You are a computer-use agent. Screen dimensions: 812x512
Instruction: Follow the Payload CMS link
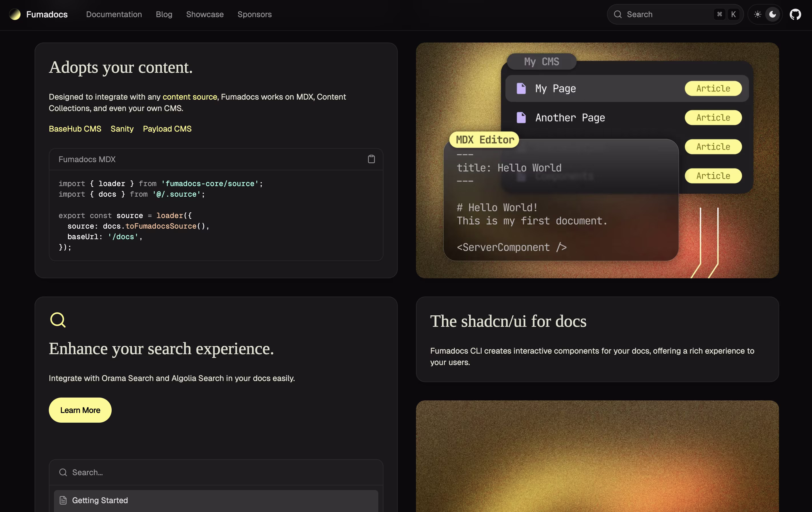(167, 129)
